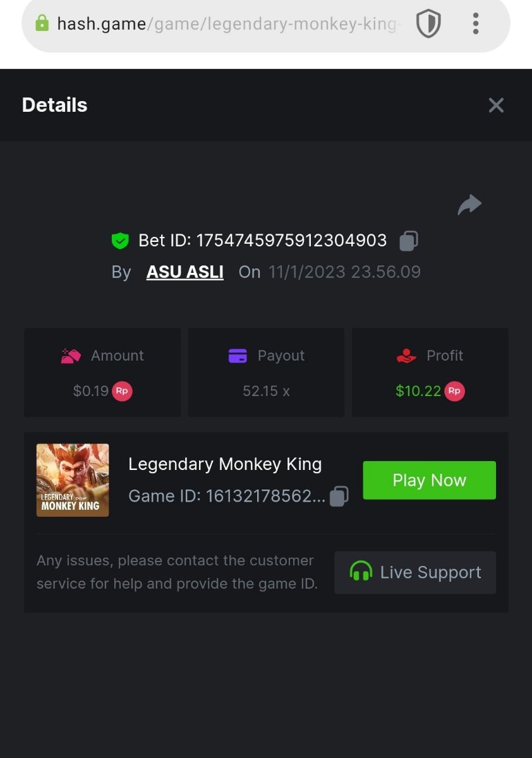532x758 pixels.
Task: Click the green padlock icon
Action: [42, 24]
